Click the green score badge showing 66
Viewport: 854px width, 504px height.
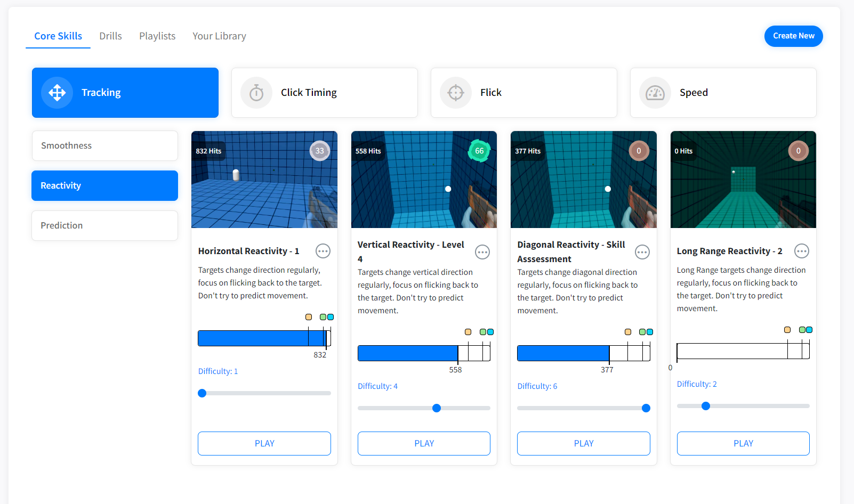478,151
